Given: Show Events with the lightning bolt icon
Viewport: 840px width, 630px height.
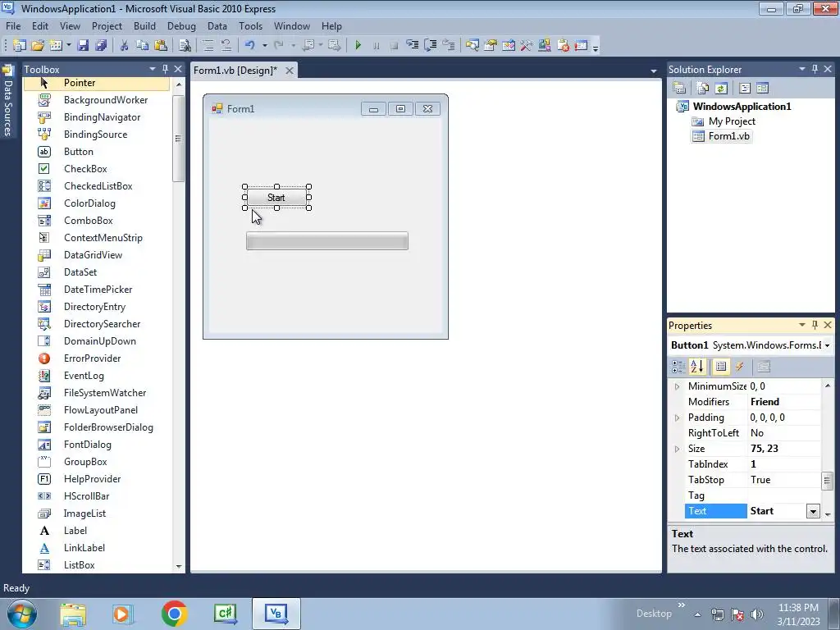Looking at the screenshot, I should 739,367.
